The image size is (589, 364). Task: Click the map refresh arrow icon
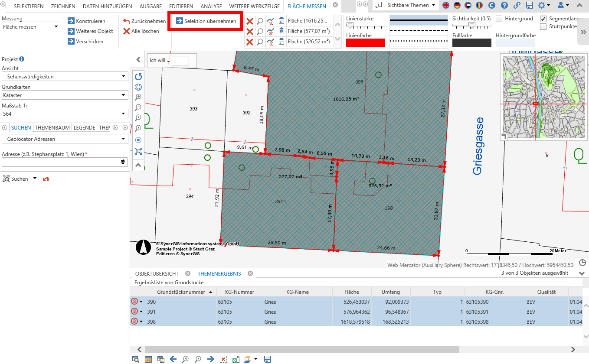tap(138, 77)
